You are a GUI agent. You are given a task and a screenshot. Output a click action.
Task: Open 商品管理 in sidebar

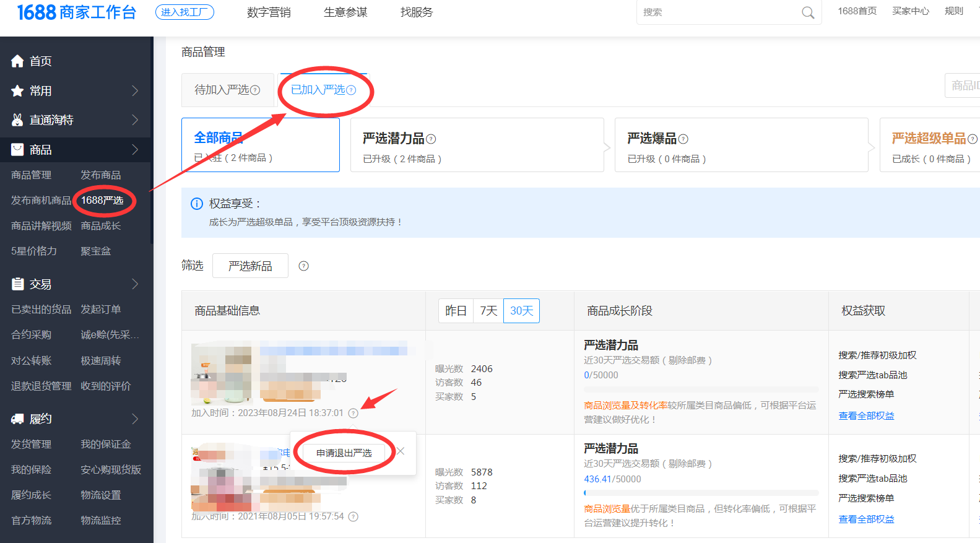pyautogui.click(x=31, y=175)
